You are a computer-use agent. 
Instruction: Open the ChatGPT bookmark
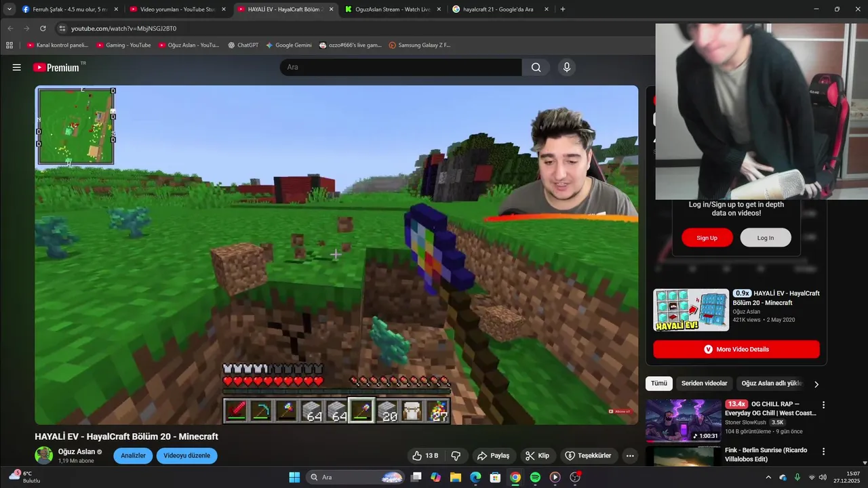(x=243, y=45)
